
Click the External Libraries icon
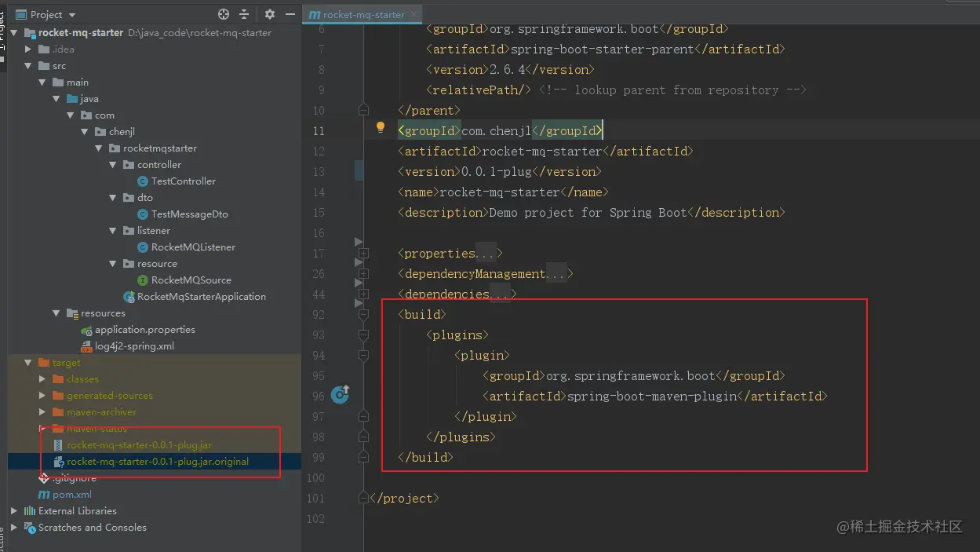(30, 511)
